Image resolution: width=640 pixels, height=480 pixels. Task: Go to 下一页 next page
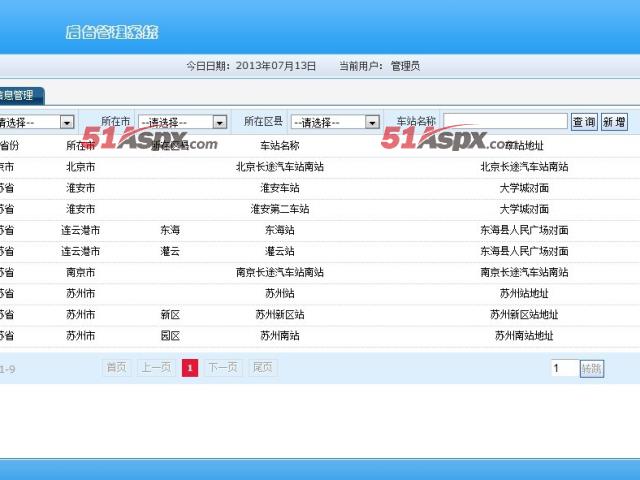tap(223, 368)
